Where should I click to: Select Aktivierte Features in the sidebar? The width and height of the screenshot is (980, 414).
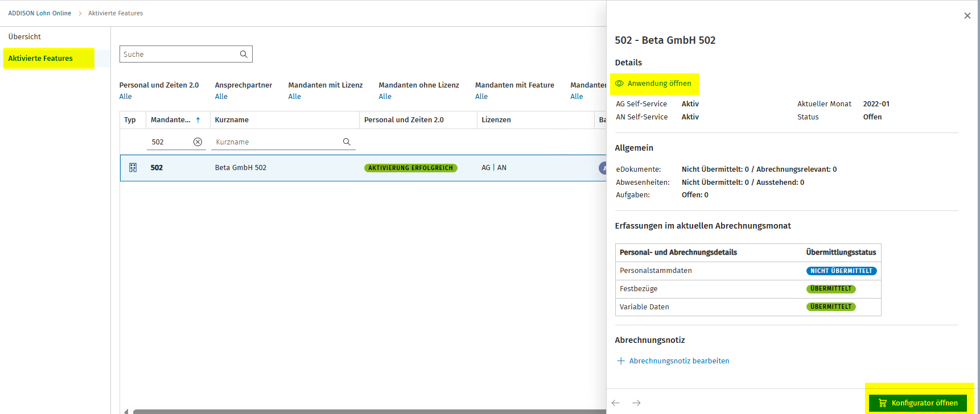tap(40, 58)
